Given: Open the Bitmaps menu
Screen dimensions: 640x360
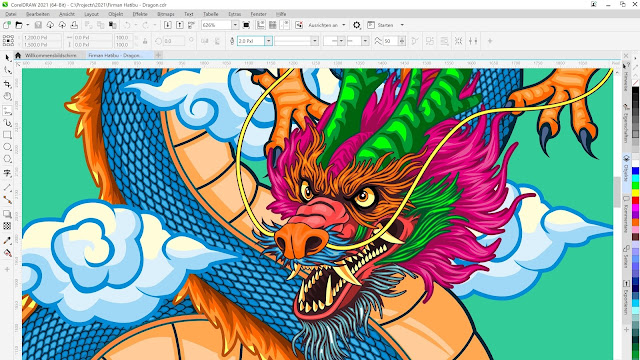Looking at the screenshot, I should (x=166, y=14).
